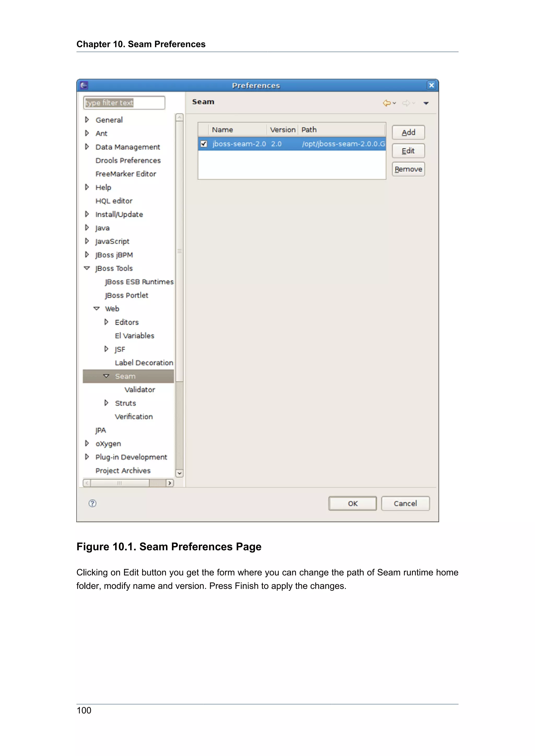Click the Eclipse icon in the title bar
The width and height of the screenshot is (535, 756).
click(x=84, y=86)
